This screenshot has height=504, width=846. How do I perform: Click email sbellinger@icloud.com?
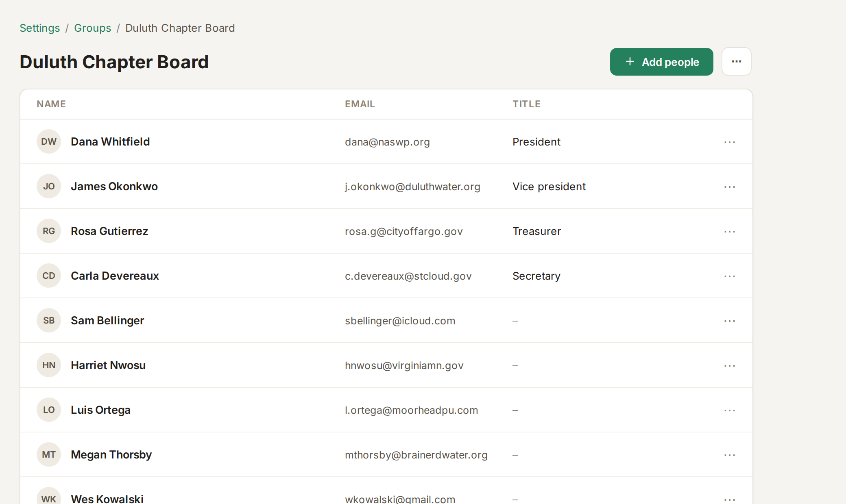tap(400, 321)
